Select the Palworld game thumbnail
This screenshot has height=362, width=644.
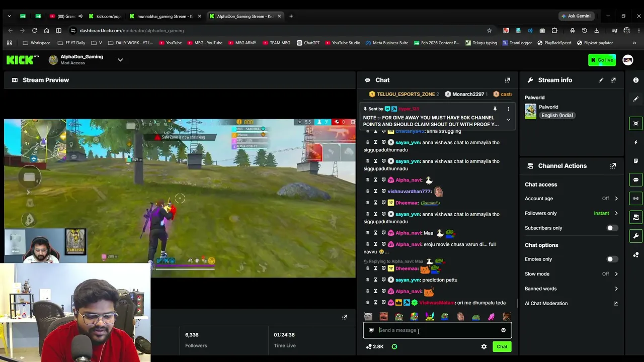(530, 111)
